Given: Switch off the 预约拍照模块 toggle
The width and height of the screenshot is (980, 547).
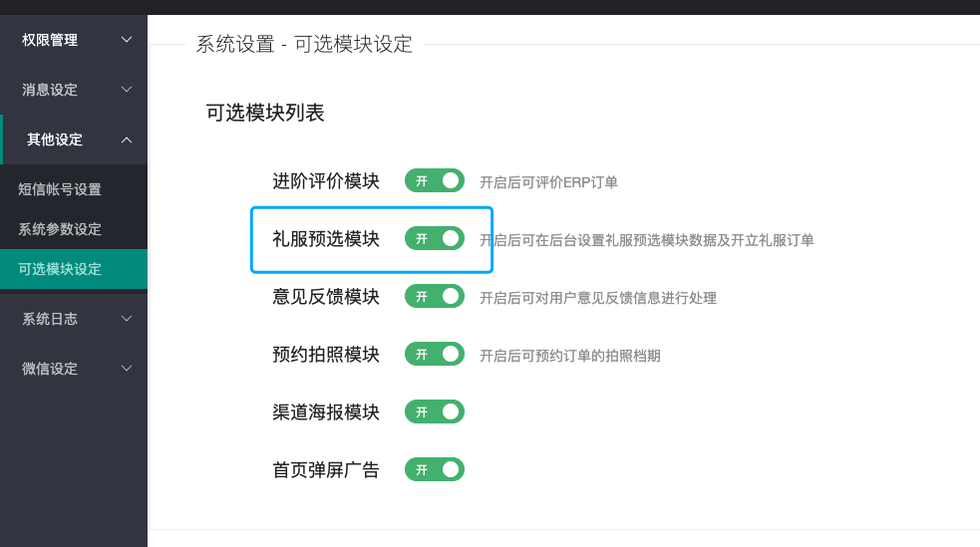Looking at the screenshot, I should coord(435,354).
